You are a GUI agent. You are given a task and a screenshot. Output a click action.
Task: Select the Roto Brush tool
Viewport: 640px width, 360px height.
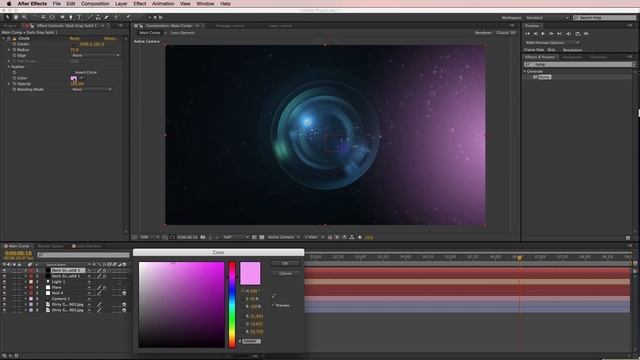117,17
